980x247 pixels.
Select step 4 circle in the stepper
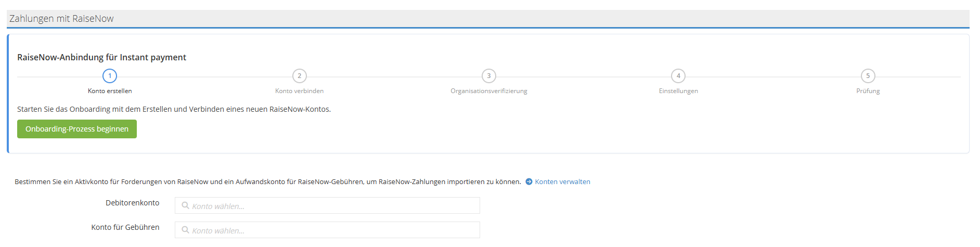[x=678, y=76]
